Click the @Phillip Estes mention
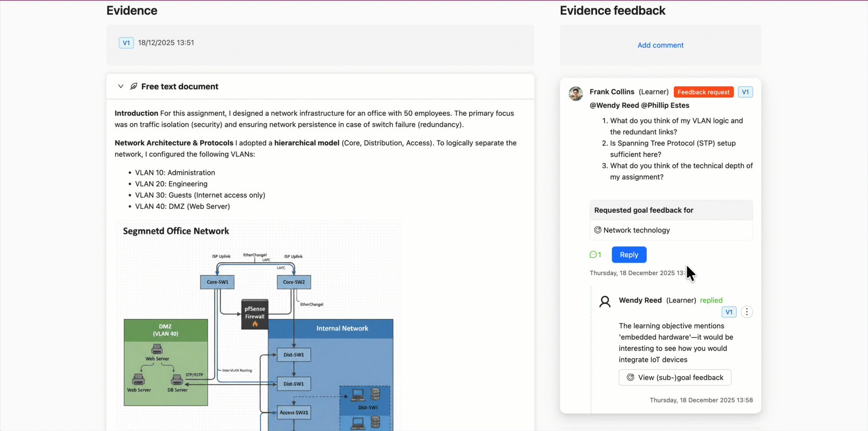The height and width of the screenshot is (431, 868). click(665, 105)
